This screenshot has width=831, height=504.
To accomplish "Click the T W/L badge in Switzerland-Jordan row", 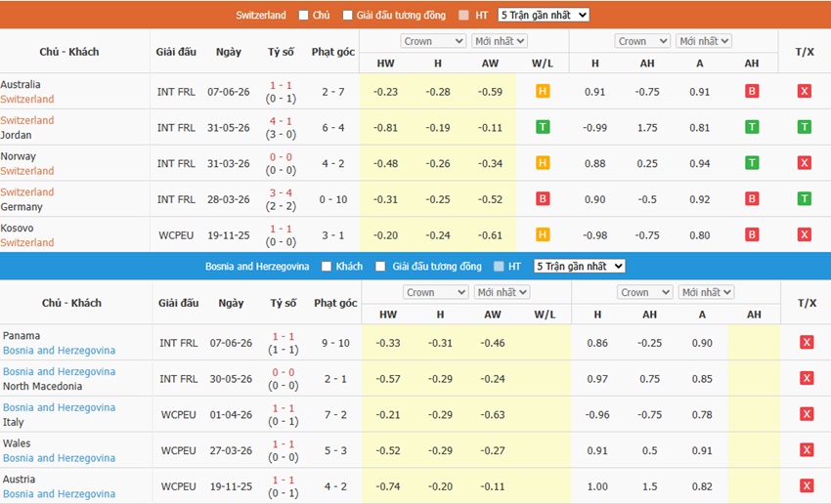I will click(x=543, y=127).
